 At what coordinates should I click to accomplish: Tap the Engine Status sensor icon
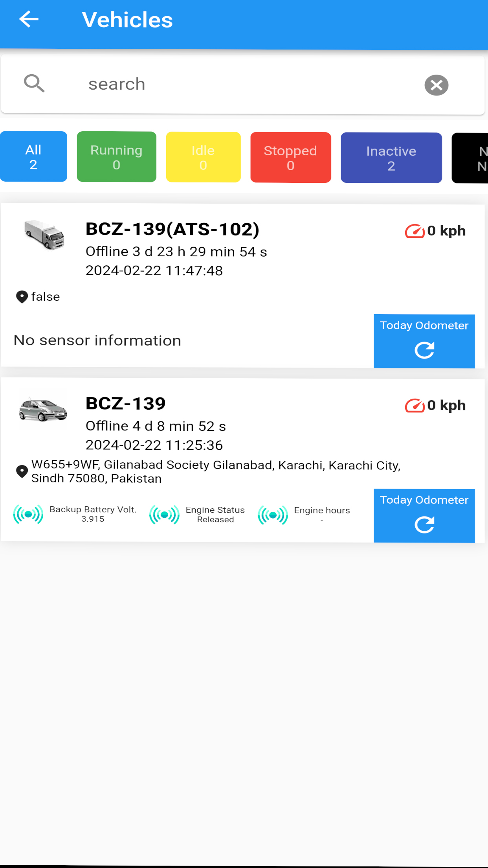point(164,515)
